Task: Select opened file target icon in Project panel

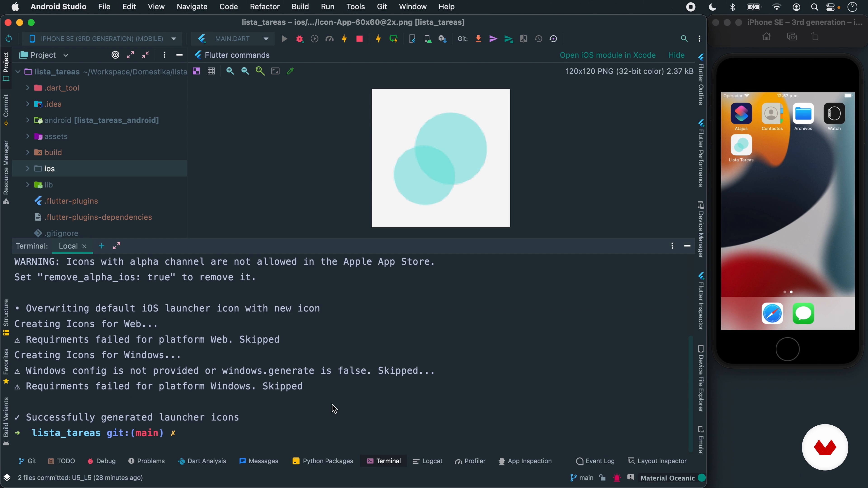Action: click(x=115, y=55)
